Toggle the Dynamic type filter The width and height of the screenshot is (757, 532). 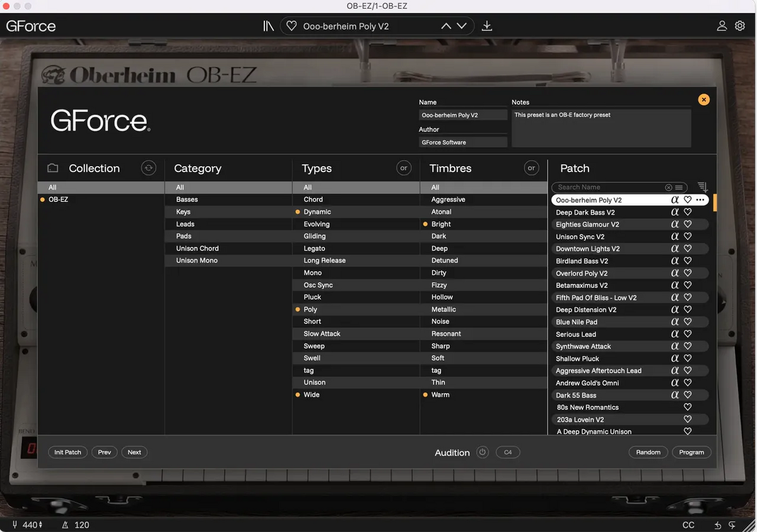(x=356, y=212)
